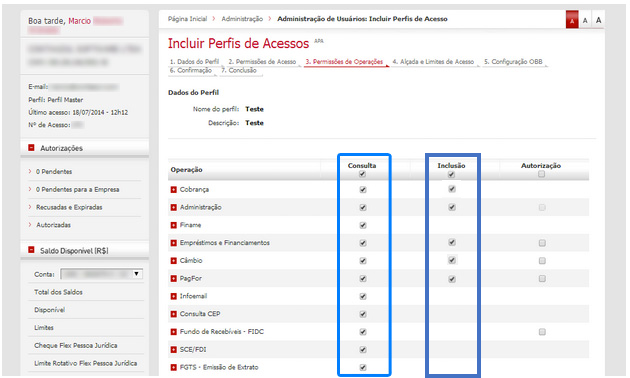Expand the PagFor row plus icon
This screenshot has height=378, width=630.
174,278
